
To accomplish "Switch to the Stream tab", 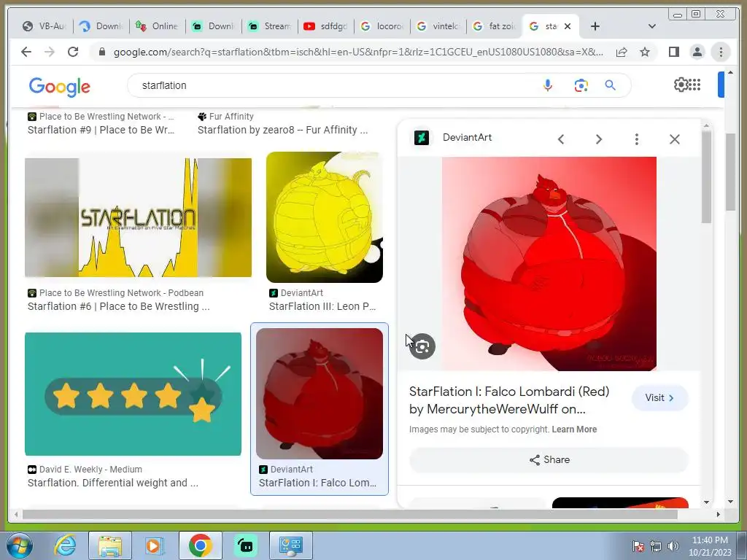I will [269, 26].
